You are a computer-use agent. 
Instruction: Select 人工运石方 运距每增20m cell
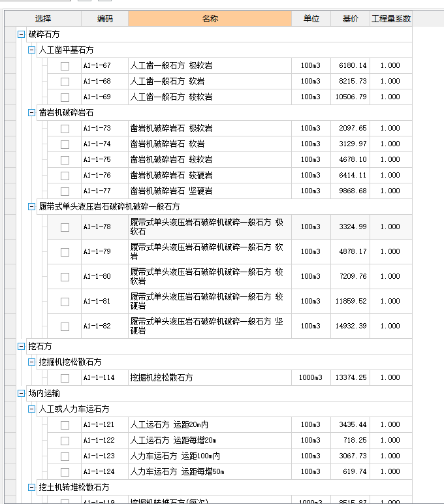tap(210, 441)
